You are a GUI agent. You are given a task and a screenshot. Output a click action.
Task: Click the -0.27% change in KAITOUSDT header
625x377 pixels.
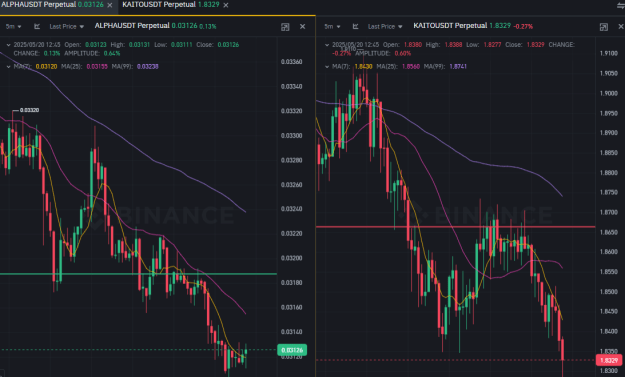pyautogui.click(x=523, y=26)
